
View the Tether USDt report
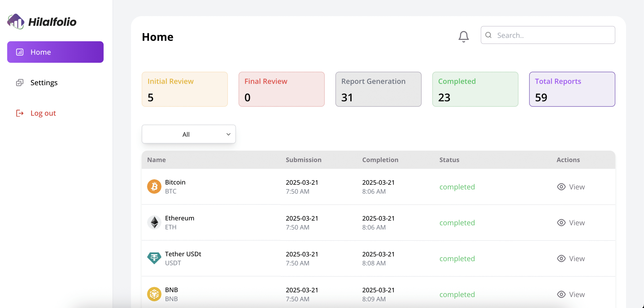(571, 258)
